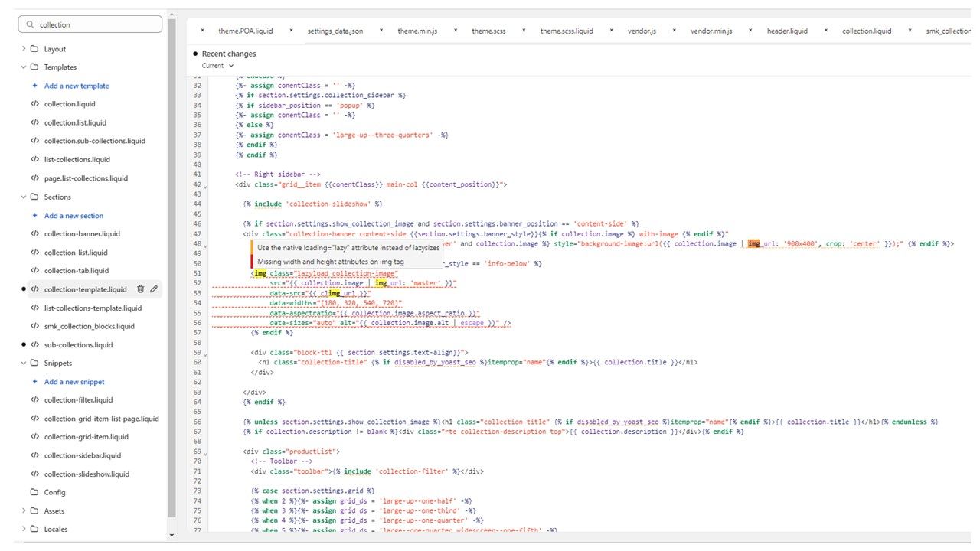Image resolution: width=980 pixels, height=551 pixels.
Task: Expand the Assets folder
Action: 24,511
